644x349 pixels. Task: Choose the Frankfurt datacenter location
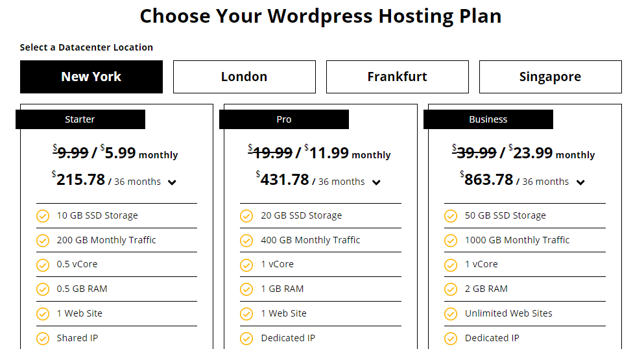pyautogui.click(x=397, y=77)
